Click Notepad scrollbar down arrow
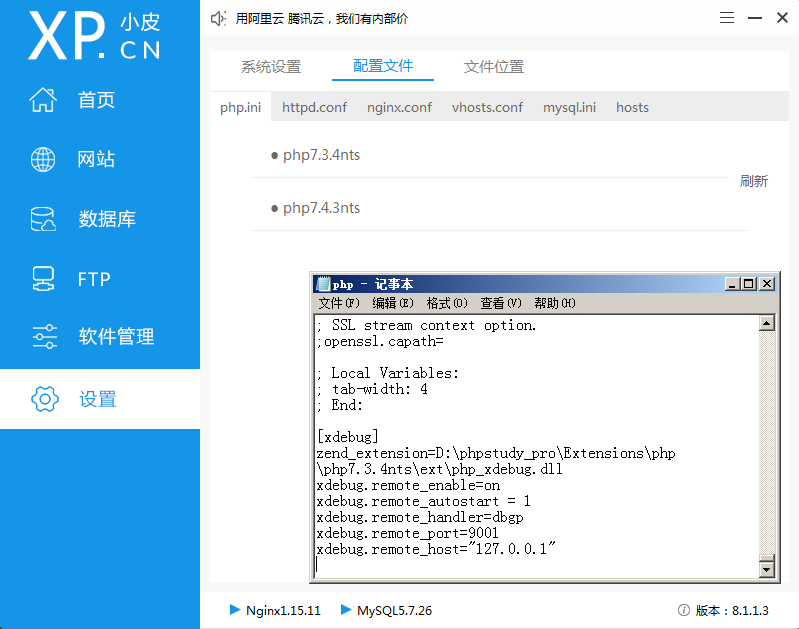799x629 pixels. tap(766, 569)
